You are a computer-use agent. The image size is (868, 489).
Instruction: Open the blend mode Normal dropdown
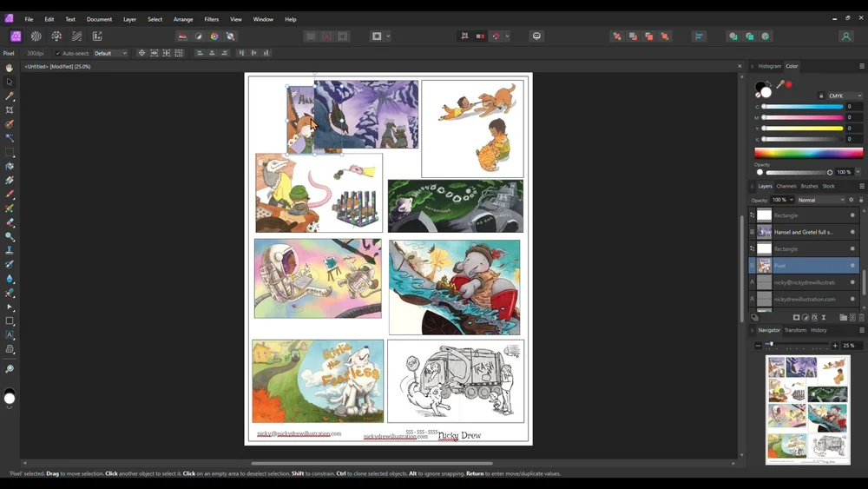(820, 200)
